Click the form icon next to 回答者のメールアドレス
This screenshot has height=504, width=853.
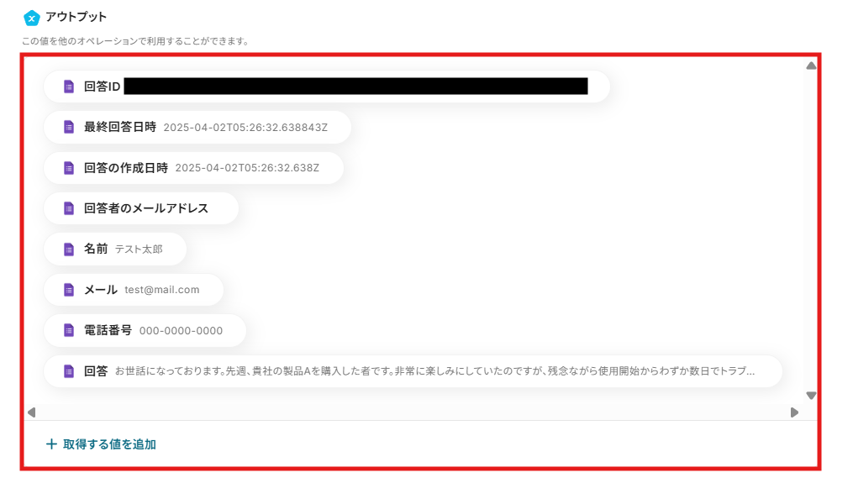click(69, 208)
